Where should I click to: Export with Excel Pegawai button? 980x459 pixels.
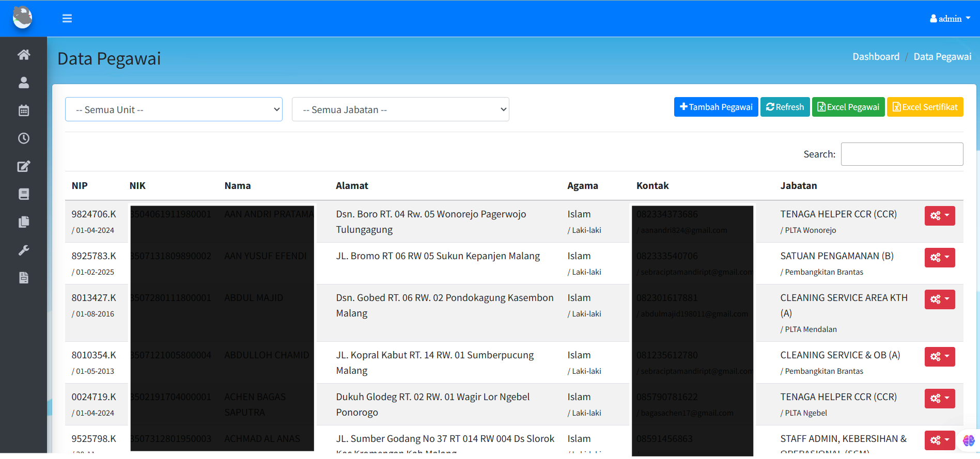[x=848, y=107]
